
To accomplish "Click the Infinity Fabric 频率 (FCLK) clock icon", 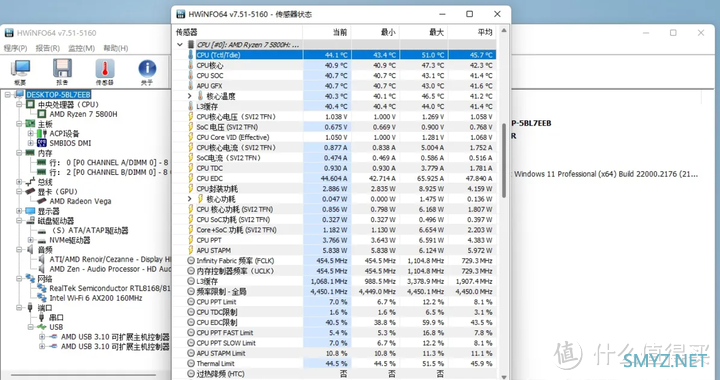I will click(191, 261).
